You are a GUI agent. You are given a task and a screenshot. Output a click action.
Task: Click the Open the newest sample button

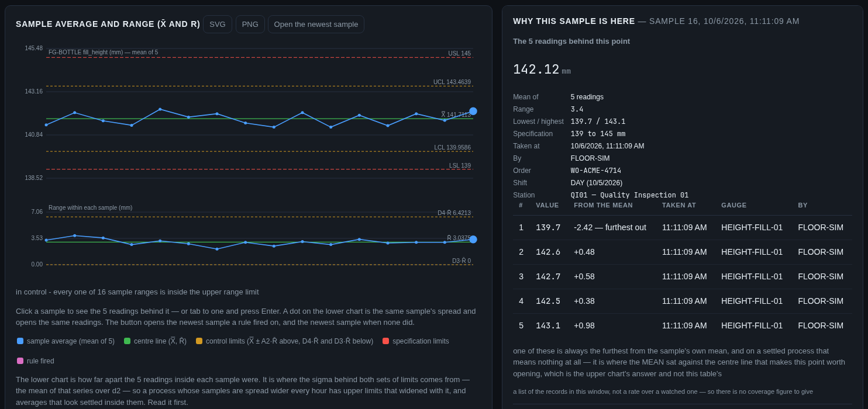(316, 24)
